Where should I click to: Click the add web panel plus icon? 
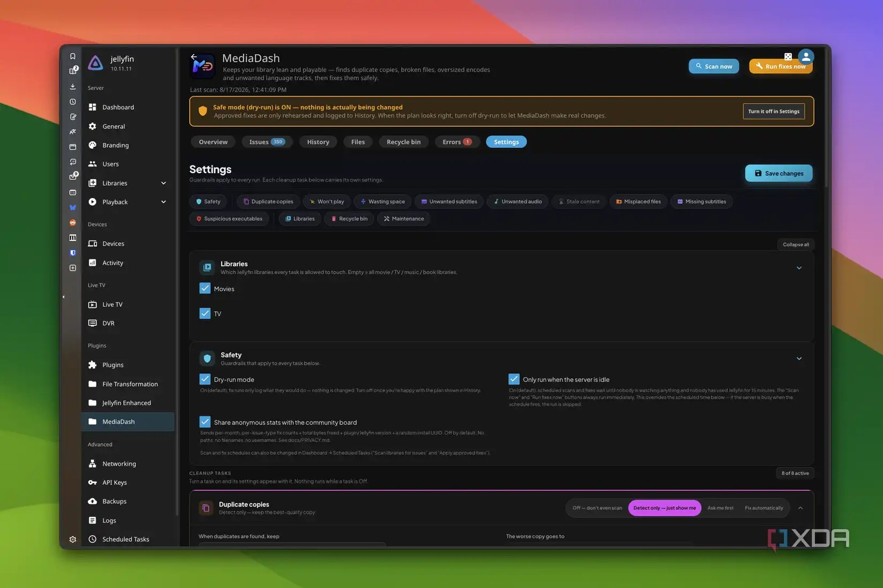[x=72, y=268]
